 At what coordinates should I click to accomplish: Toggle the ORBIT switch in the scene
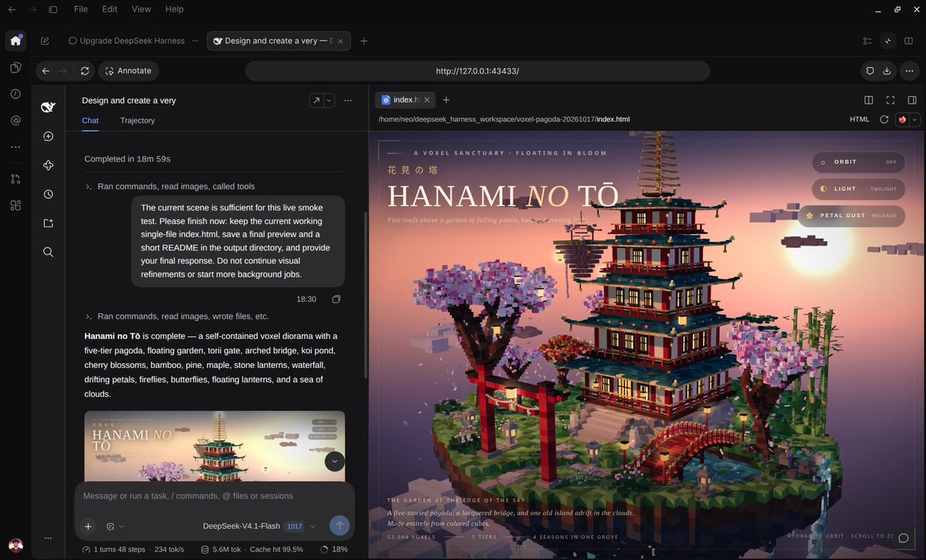pyautogui.click(x=858, y=162)
